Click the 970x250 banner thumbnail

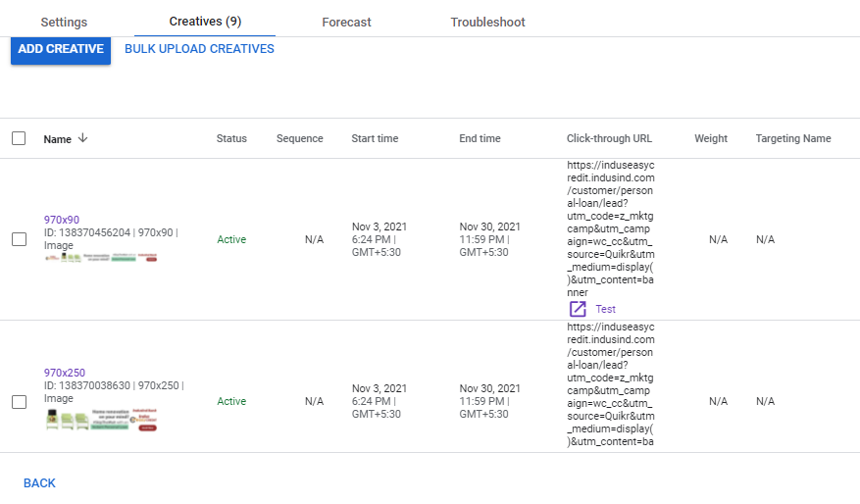click(101, 421)
